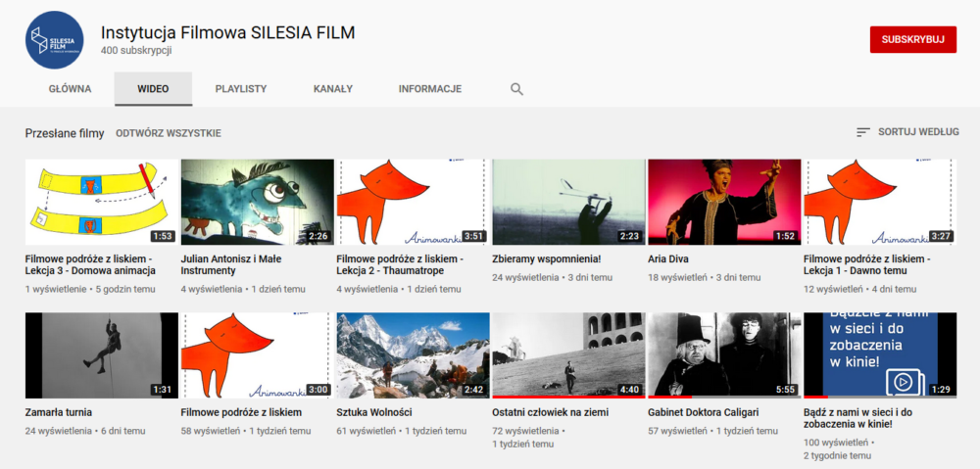Play all via ODTWÓRZ WSZYSTKIE
Screen dimensions: 980x469
coord(169,133)
